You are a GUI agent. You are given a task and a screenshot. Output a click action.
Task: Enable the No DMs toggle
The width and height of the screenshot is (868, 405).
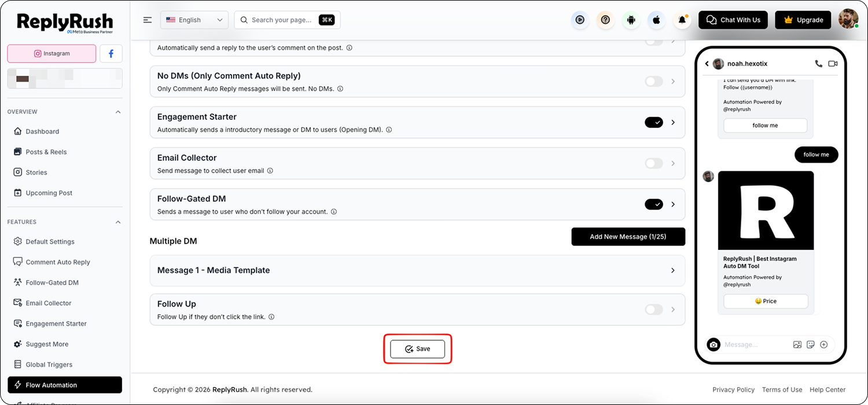click(654, 82)
